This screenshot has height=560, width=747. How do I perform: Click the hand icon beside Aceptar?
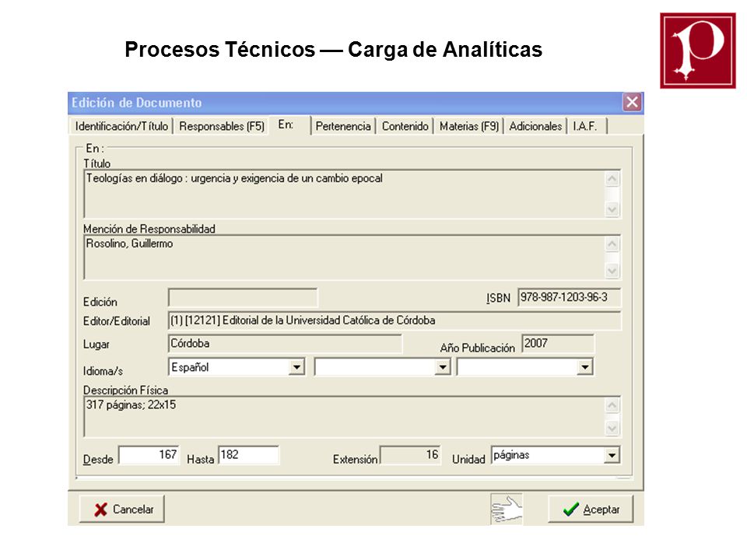pyautogui.click(x=507, y=509)
